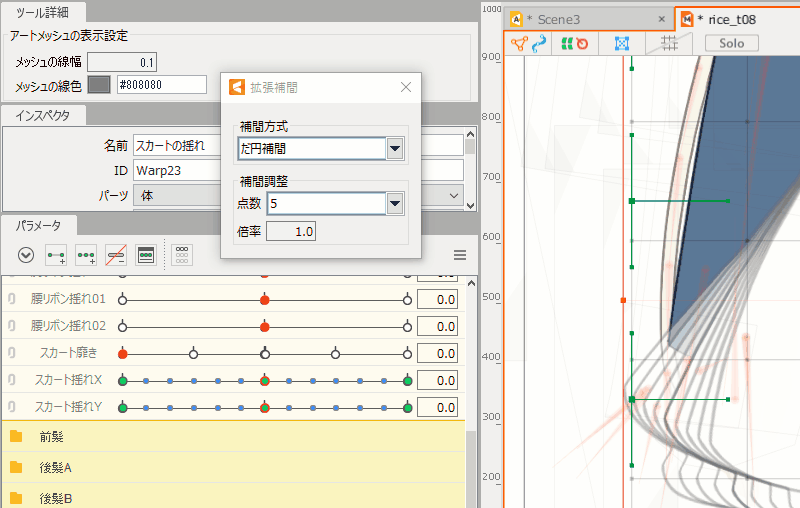The image size is (800, 508).
Task: Open the parameter settings window icon
Action: click(x=146, y=255)
